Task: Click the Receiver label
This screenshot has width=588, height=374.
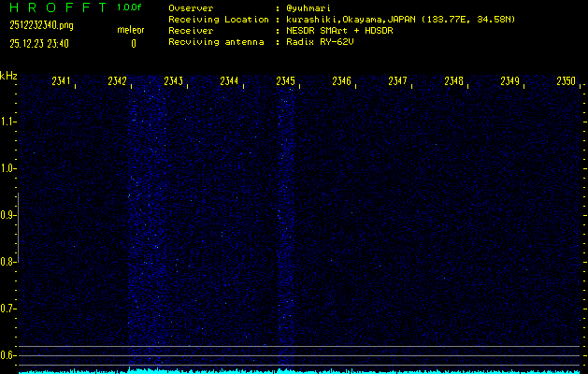Action: point(191,31)
